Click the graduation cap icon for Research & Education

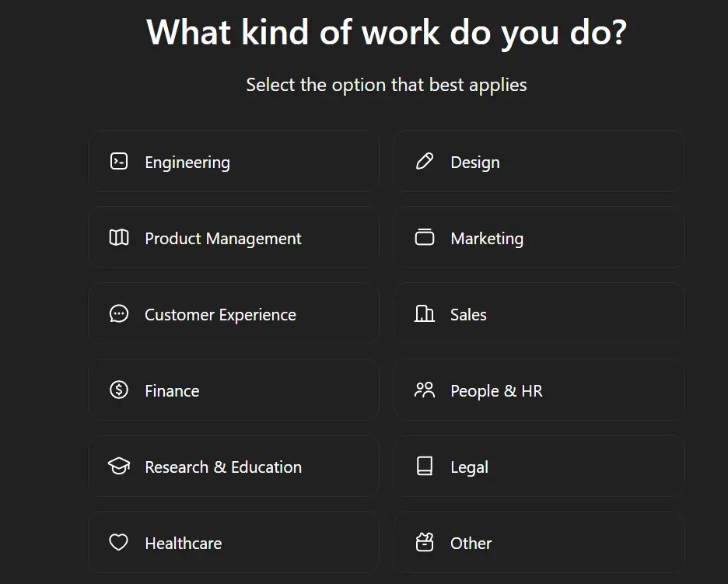coord(119,466)
